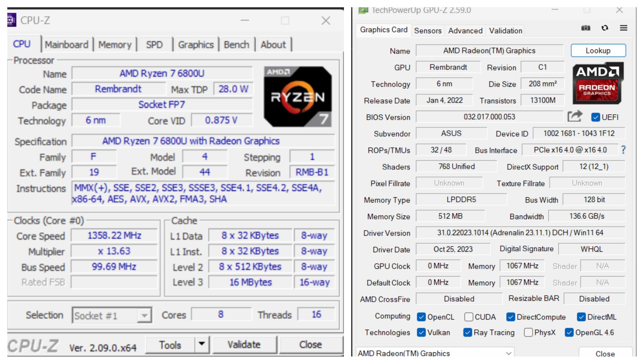Click the Die Size value 208 mm²
This screenshot has width=644, height=364.
click(543, 84)
